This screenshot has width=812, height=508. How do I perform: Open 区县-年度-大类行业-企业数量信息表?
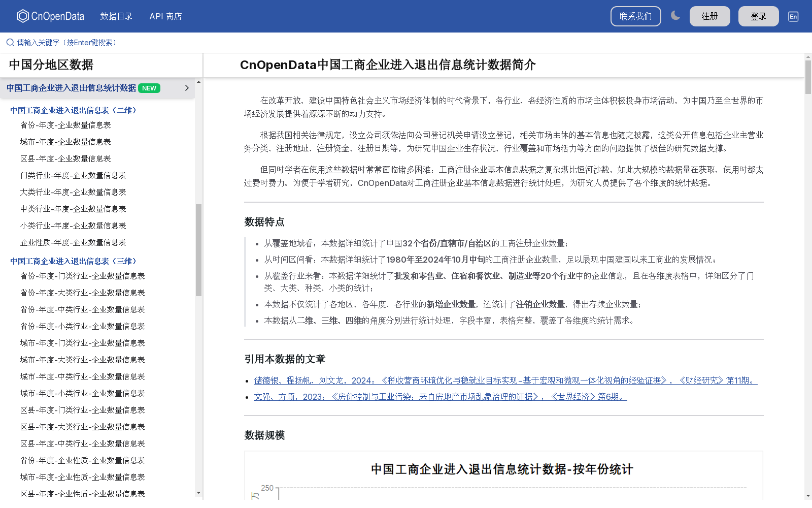tap(83, 427)
